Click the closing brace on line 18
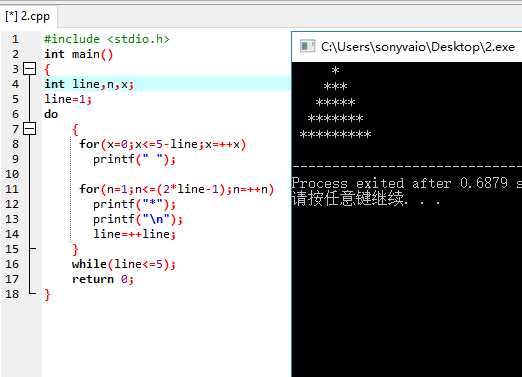Image resolution: width=522 pixels, height=377 pixels. coord(47,294)
